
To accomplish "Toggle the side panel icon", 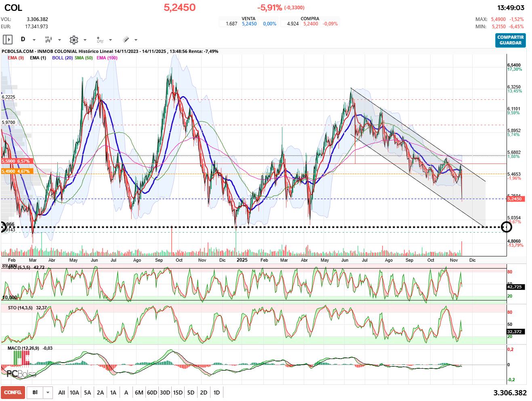I will (8, 40).
